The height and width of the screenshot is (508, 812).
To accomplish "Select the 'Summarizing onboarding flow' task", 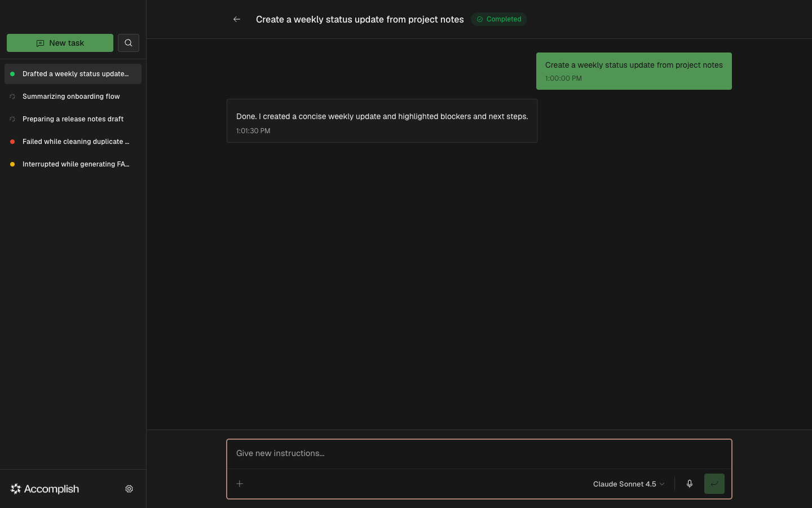I will (x=71, y=96).
